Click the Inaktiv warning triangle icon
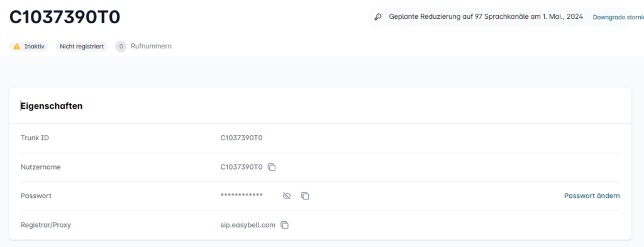The width and height of the screenshot is (644, 247). tap(16, 47)
